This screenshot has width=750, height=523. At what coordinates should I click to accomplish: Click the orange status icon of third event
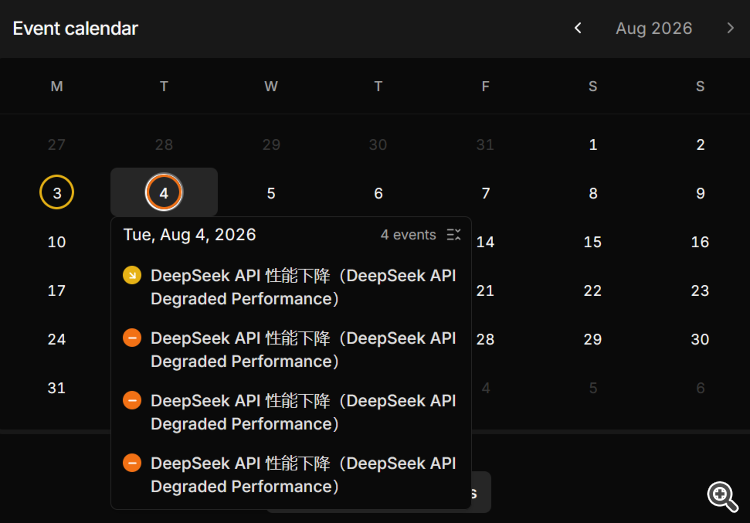(x=132, y=400)
